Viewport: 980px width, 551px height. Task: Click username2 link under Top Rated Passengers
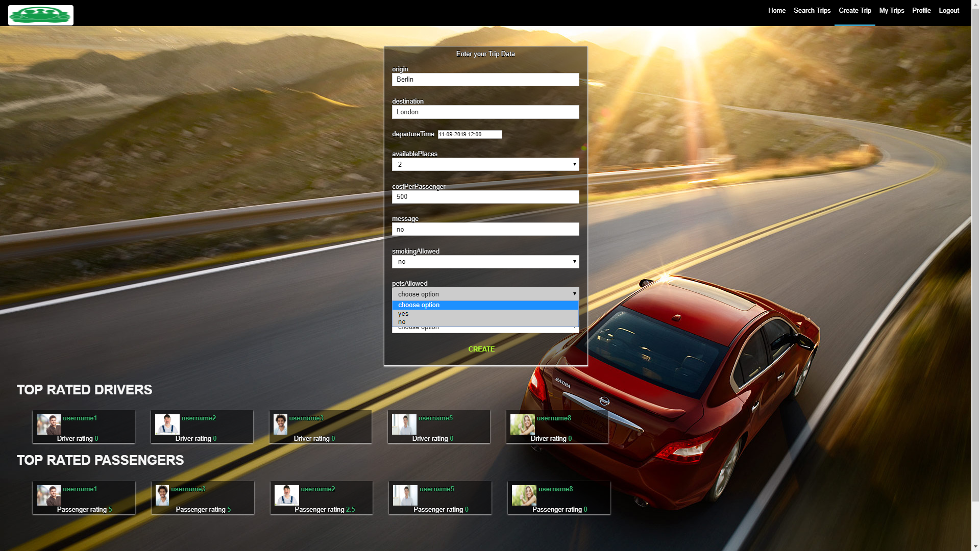318,489
